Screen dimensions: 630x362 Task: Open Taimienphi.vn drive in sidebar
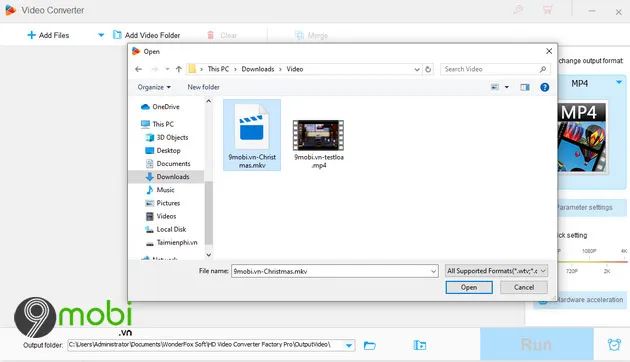pos(171,243)
